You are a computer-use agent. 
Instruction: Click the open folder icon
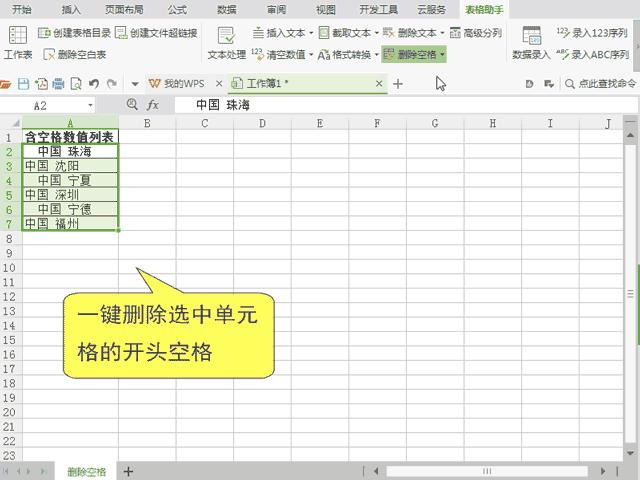click(5, 84)
